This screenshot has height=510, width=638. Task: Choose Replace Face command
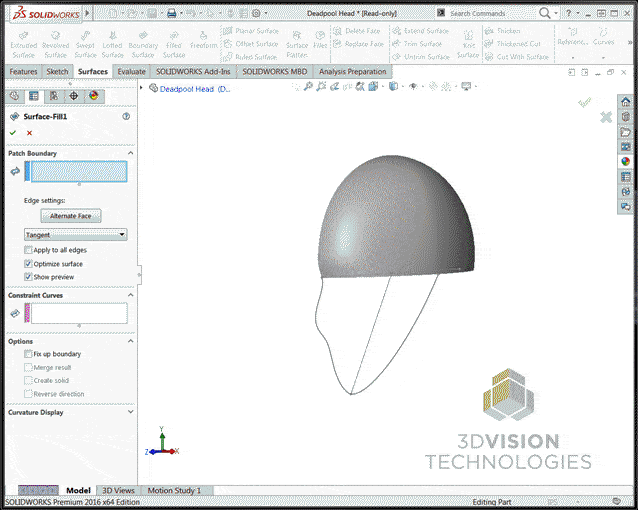[358, 44]
